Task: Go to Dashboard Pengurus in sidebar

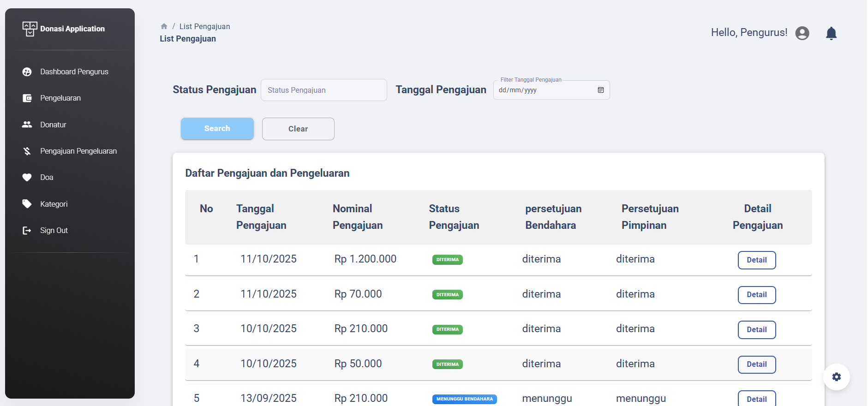Action: coord(74,72)
